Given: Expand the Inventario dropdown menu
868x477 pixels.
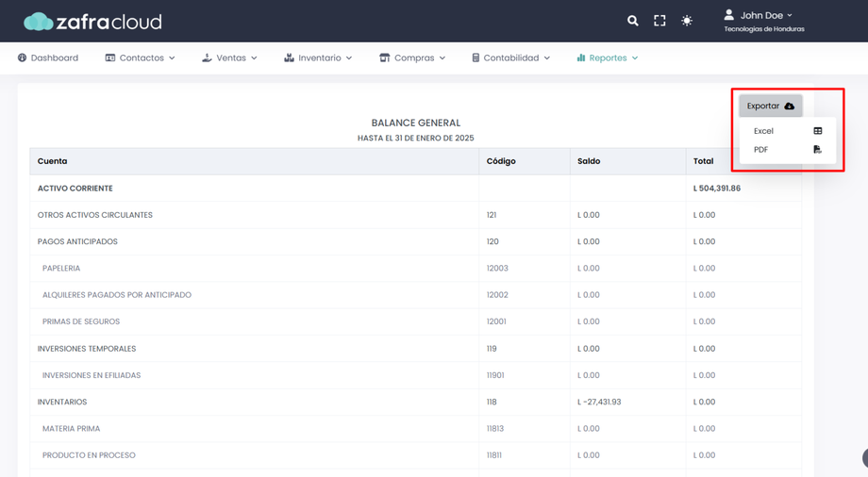Looking at the screenshot, I should pyautogui.click(x=318, y=58).
